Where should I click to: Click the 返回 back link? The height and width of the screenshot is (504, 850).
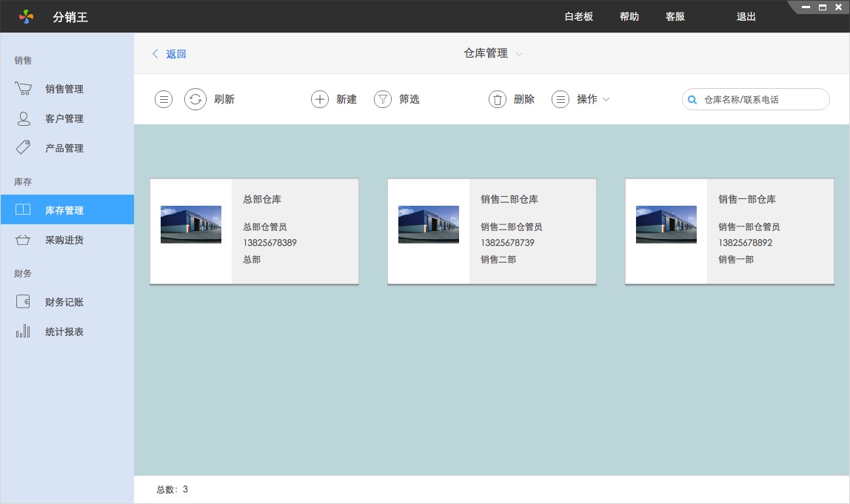tap(170, 53)
